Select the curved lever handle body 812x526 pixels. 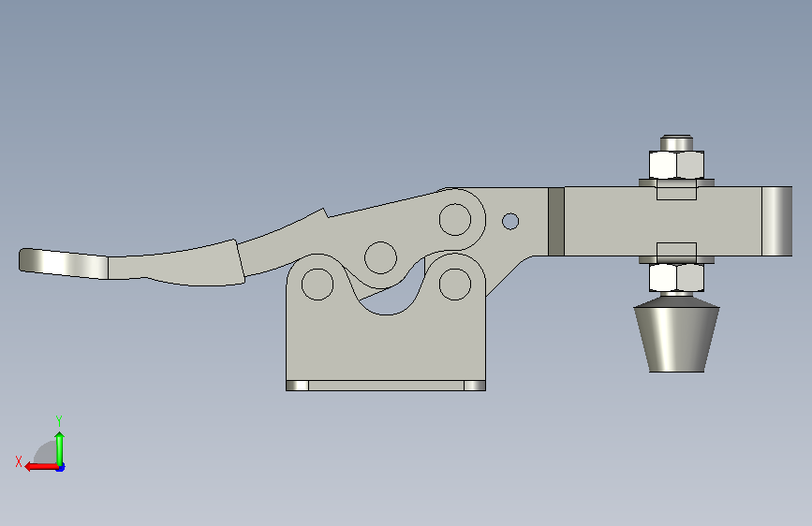click(x=176, y=264)
